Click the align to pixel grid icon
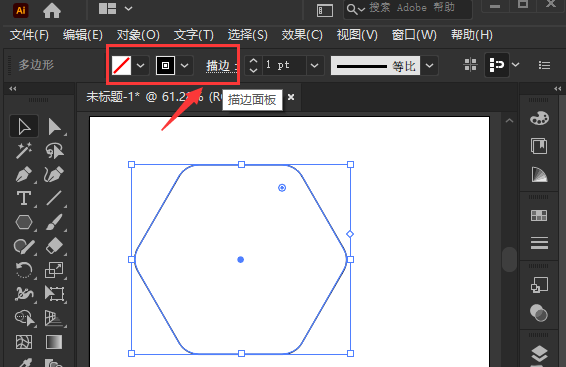The image size is (566, 367). 471,65
